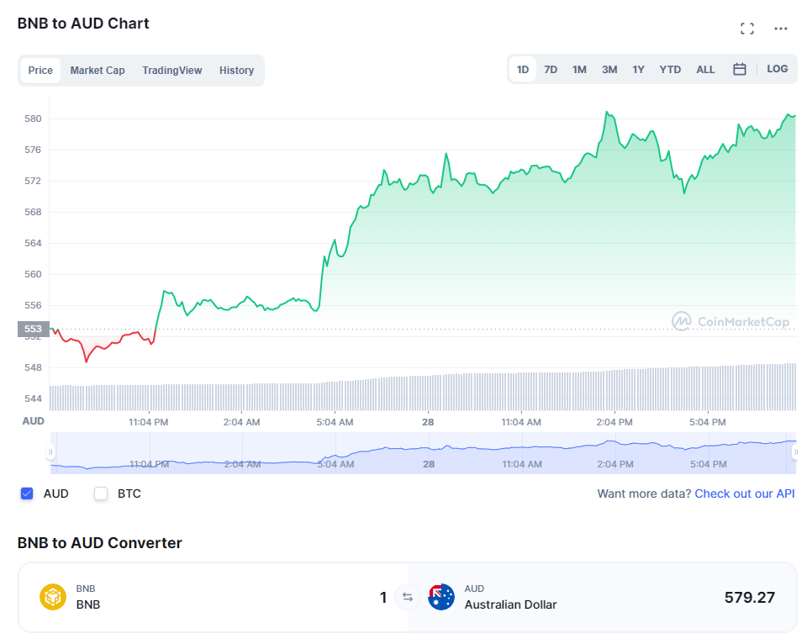Screen dimensions: 812x644
Task: Select the 1Y time range
Action: tap(638, 70)
